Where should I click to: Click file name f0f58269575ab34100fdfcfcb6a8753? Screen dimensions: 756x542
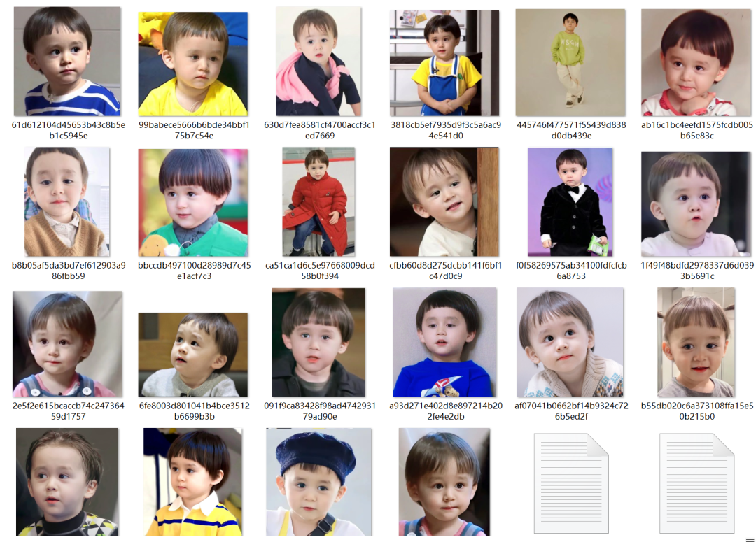pos(571,271)
